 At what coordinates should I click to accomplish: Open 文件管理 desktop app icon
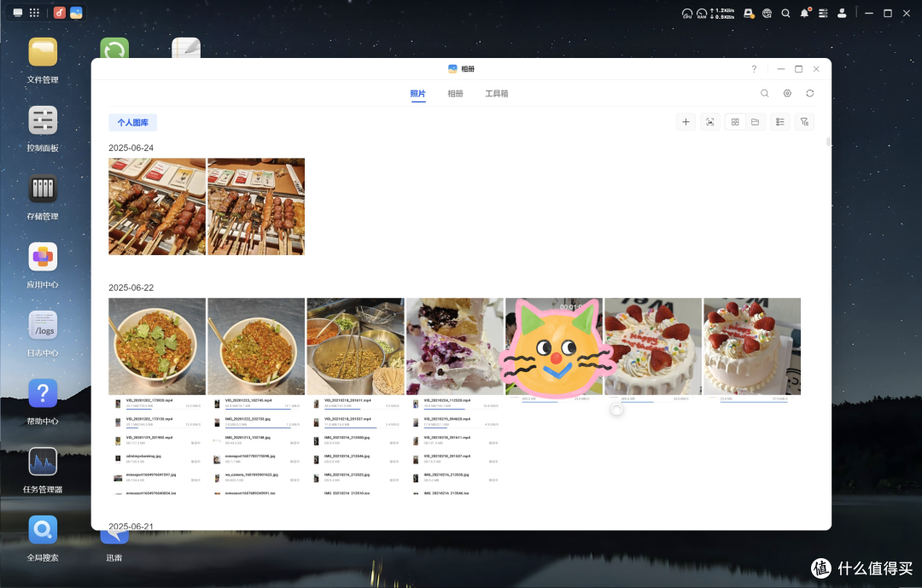click(x=43, y=52)
